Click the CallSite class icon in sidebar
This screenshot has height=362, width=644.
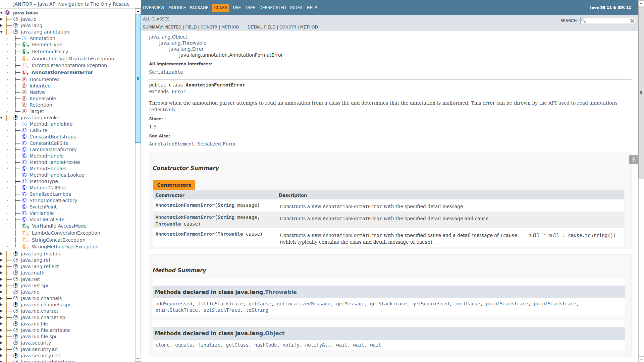point(24,130)
